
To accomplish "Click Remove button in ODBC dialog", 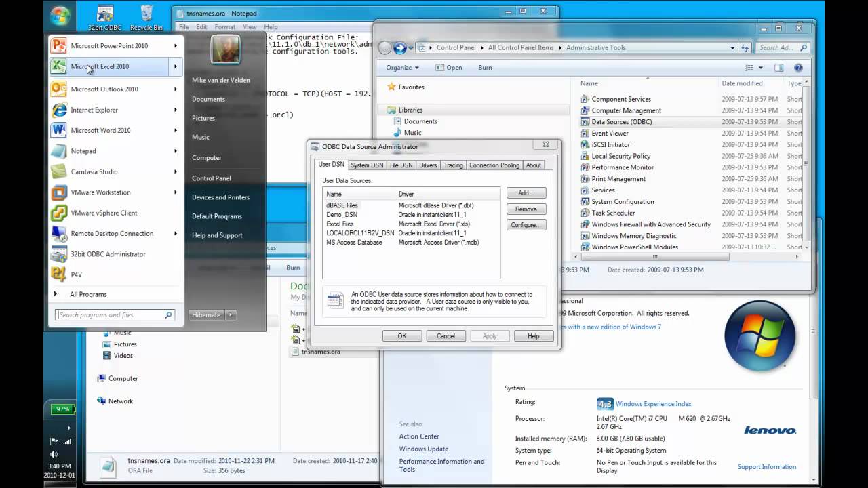I will pyautogui.click(x=526, y=209).
